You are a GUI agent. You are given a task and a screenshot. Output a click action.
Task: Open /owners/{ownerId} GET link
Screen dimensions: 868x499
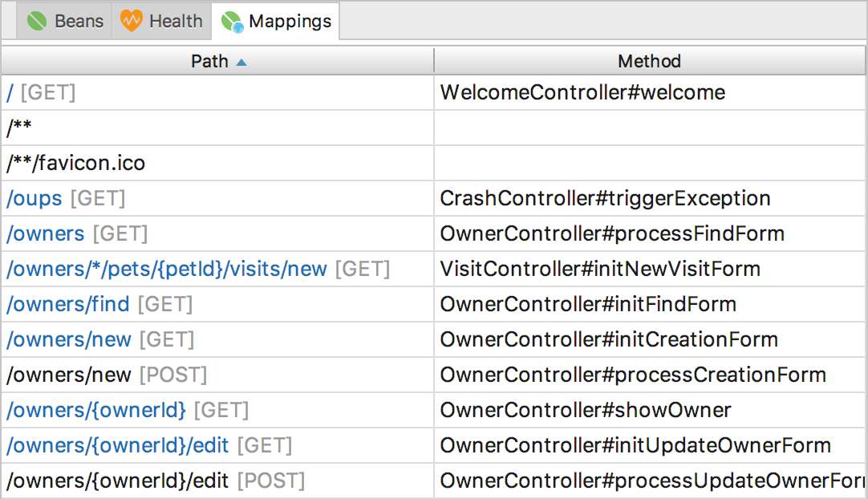[95, 410]
